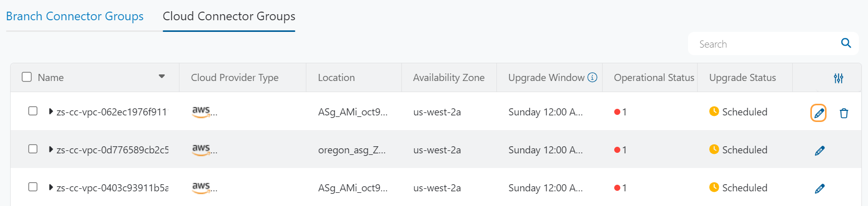Viewport: 868px width, 206px height.
Task: Check the box for zs-cc-vpc-062ec1976f911
Action: point(33,111)
